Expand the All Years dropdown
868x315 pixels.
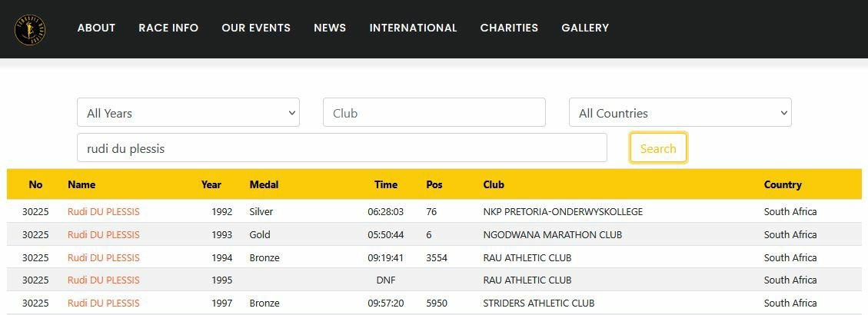click(x=188, y=113)
